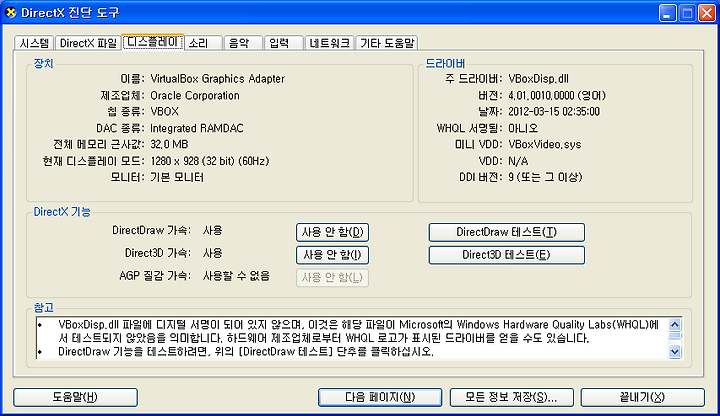Switch to the 기타 도움말 tab

click(387, 43)
